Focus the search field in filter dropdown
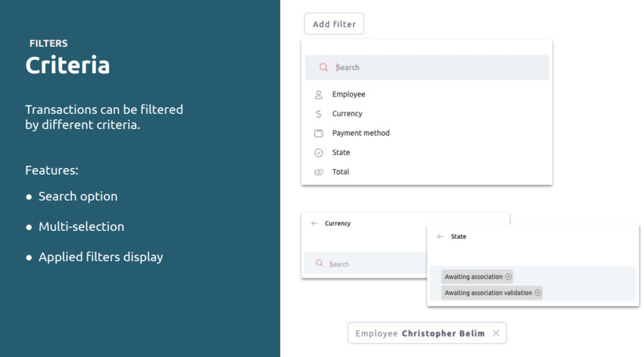The image size is (644, 357). [427, 67]
